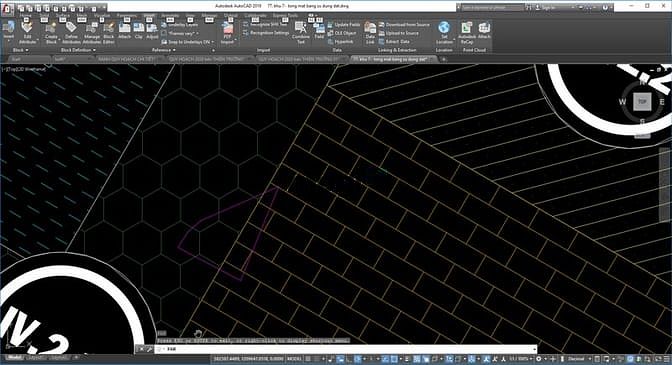672x365 pixels.
Task: Expand the Block panel title
Action: [20, 50]
